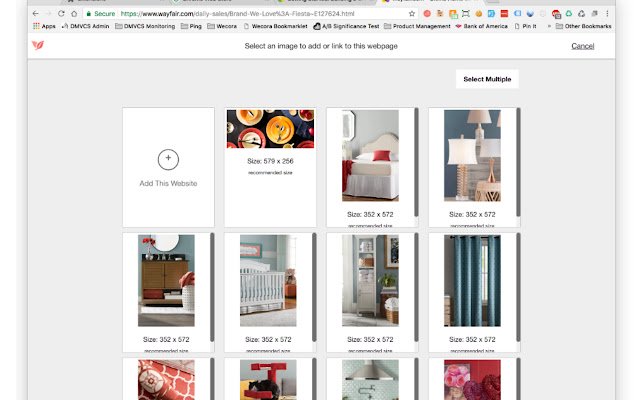Click the red rectangle extension icon
640x400 pixels.
504,13
